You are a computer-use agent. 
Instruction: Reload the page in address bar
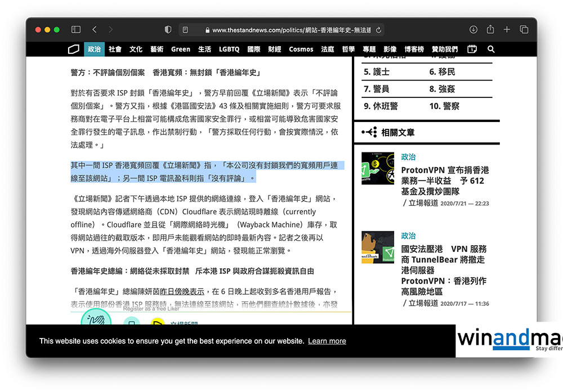(379, 30)
